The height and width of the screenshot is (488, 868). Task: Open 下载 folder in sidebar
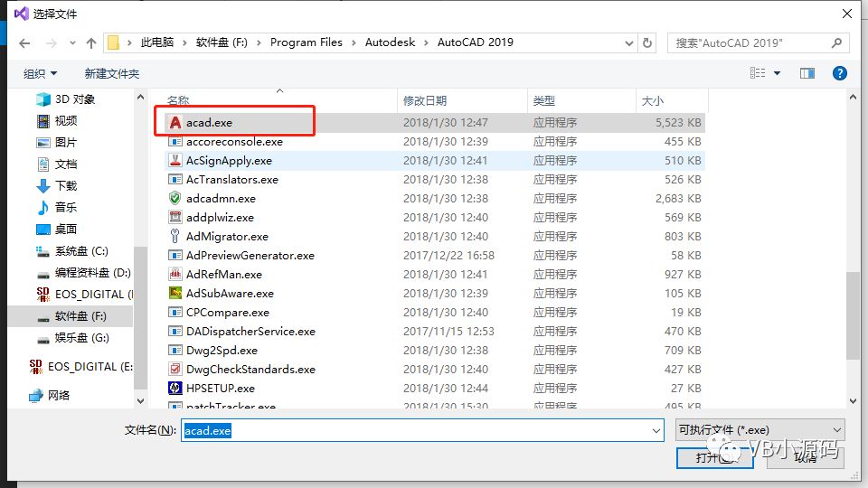point(57,186)
